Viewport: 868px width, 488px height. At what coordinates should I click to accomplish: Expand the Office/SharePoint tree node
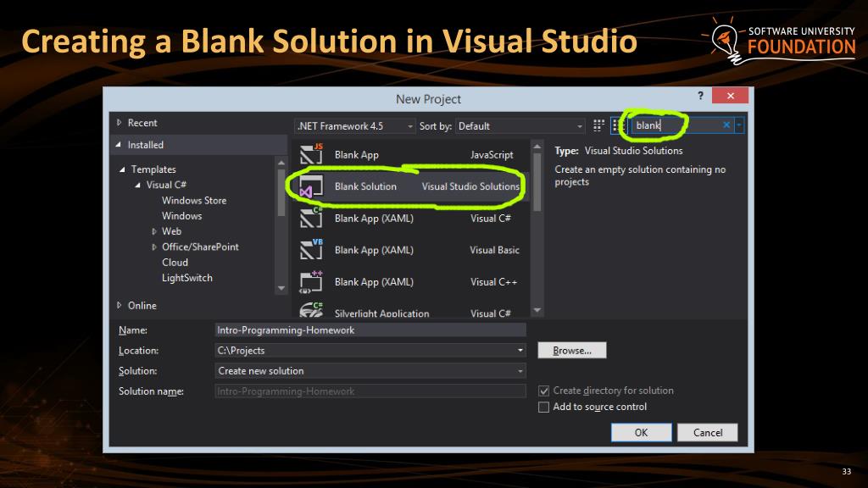[x=154, y=247]
